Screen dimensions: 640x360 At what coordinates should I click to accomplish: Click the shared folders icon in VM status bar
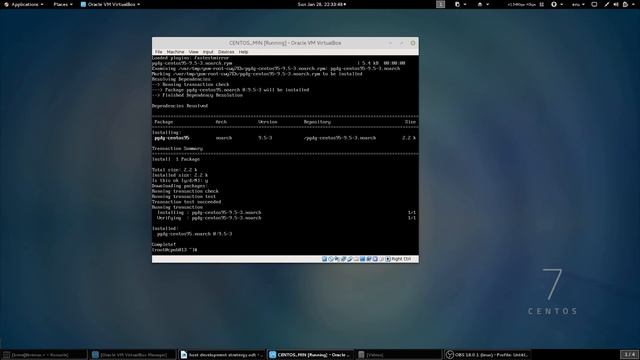(356, 259)
